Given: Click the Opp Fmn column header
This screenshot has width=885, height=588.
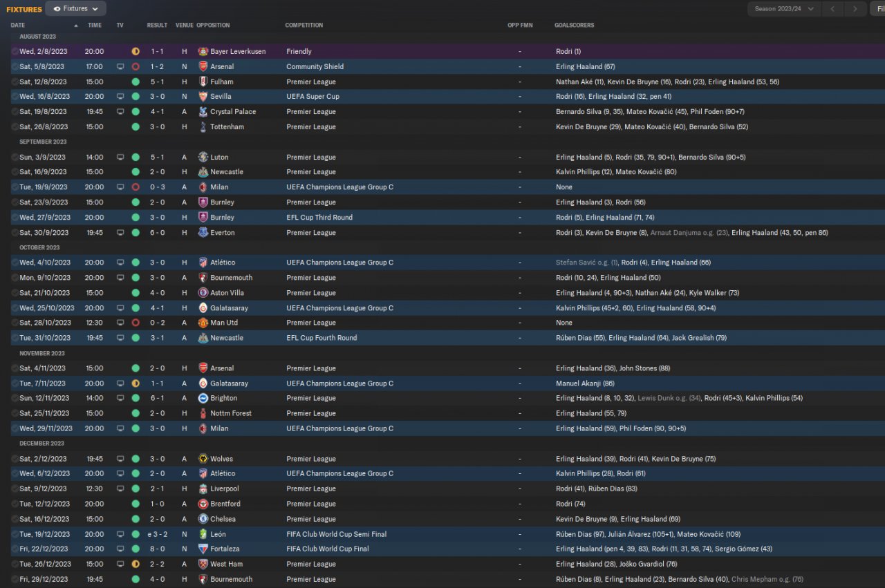Looking at the screenshot, I should pyautogui.click(x=520, y=26).
